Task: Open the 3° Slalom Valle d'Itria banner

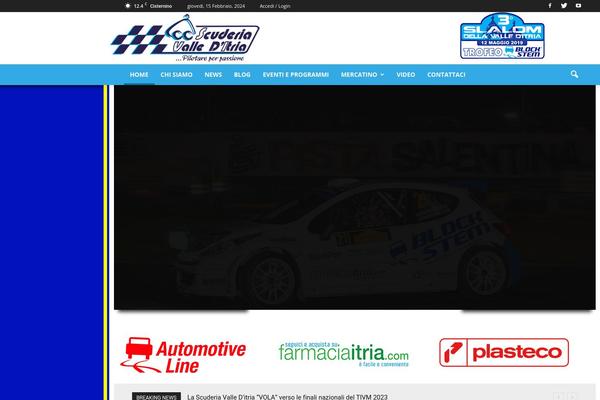Action: 502,36
